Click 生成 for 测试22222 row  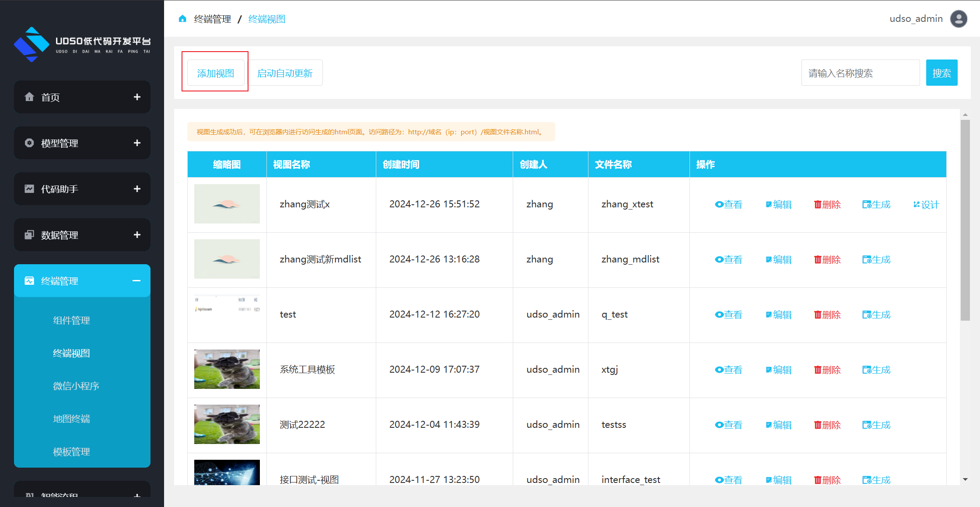(x=876, y=425)
